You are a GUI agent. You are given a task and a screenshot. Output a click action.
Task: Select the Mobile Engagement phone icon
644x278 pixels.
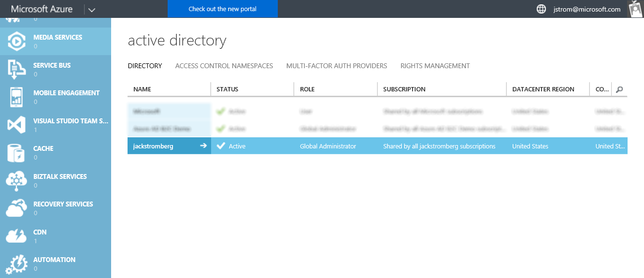(x=16, y=97)
